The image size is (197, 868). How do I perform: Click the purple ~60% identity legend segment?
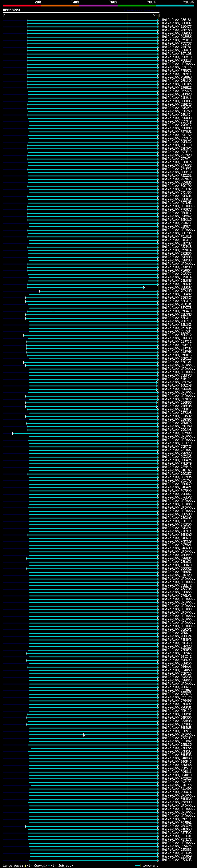point(99,6)
